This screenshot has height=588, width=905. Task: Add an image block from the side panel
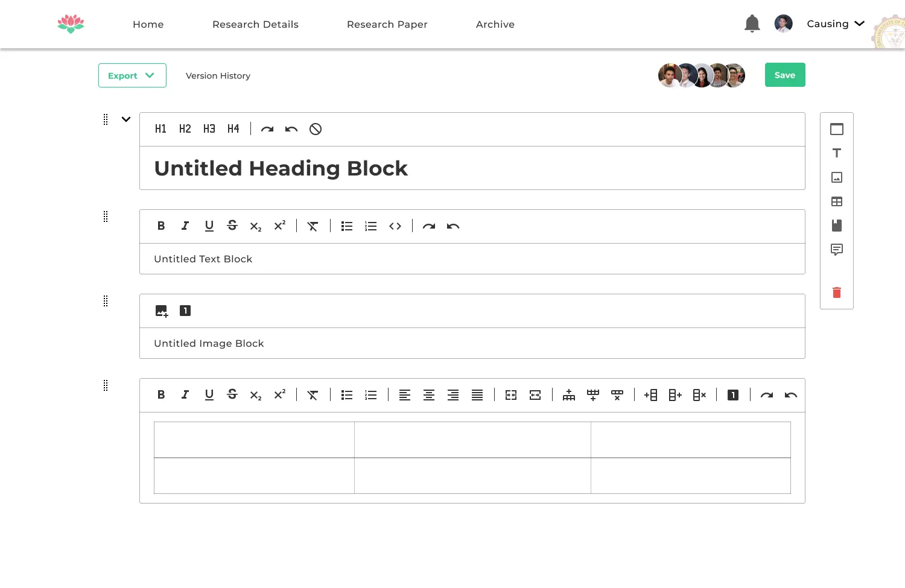click(x=837, y=177)
